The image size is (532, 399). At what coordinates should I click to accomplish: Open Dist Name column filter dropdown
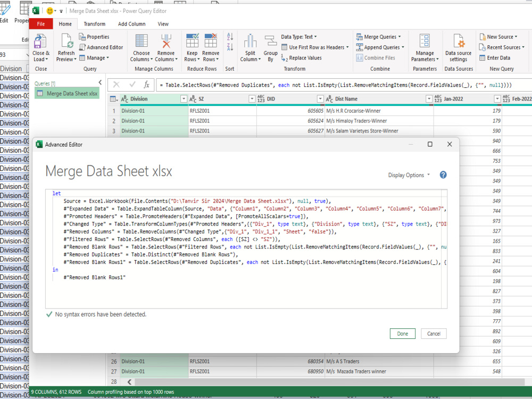click(429, 99)
